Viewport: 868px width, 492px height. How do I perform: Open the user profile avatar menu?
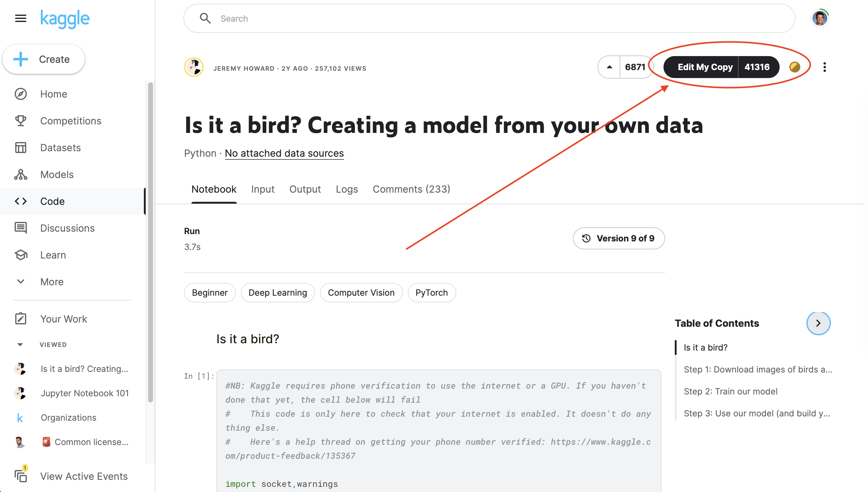(x=820, y=18)
